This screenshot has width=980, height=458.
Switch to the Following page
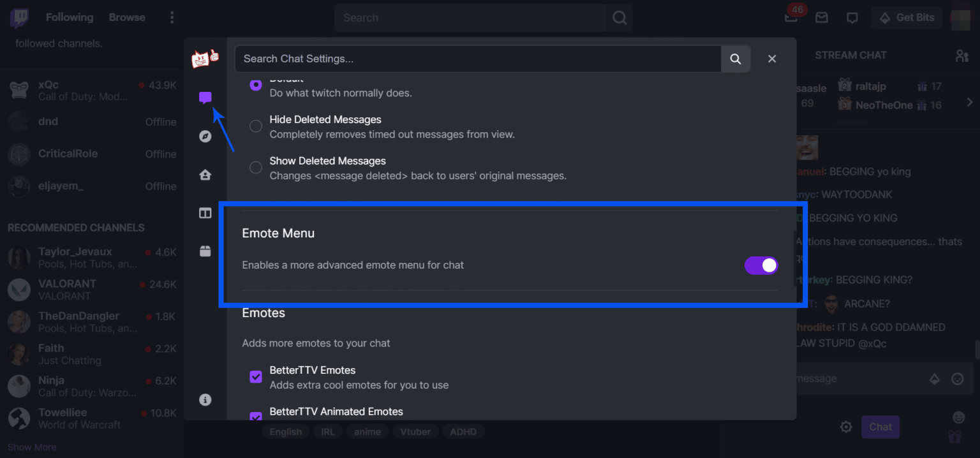point(70,17)
